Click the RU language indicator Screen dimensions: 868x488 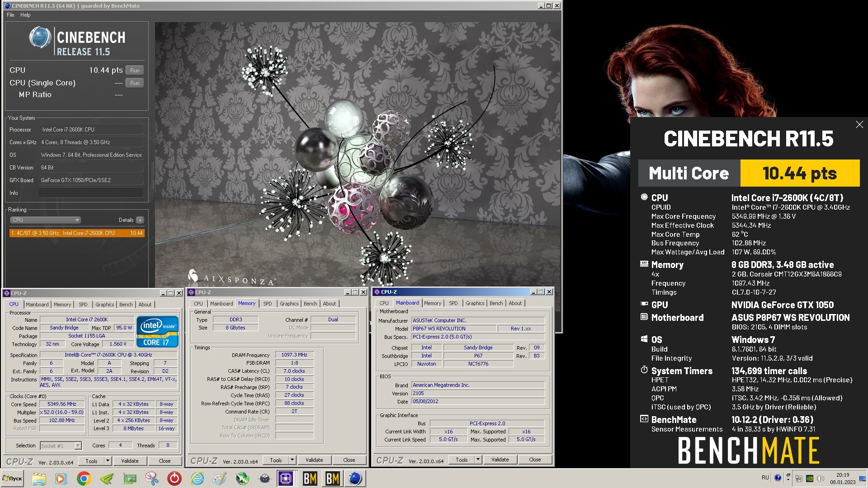tap(765, 478)
